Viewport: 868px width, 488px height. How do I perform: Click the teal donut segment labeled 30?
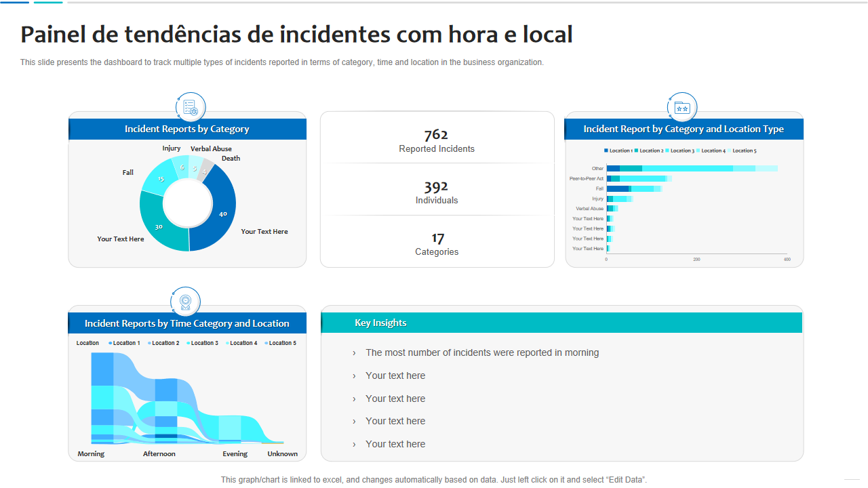[160, 226]
